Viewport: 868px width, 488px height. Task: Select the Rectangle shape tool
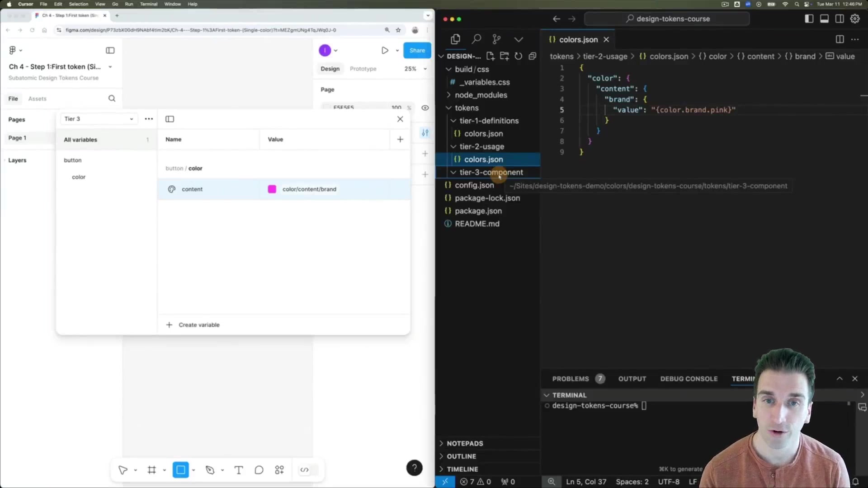(x=180, y=470)
